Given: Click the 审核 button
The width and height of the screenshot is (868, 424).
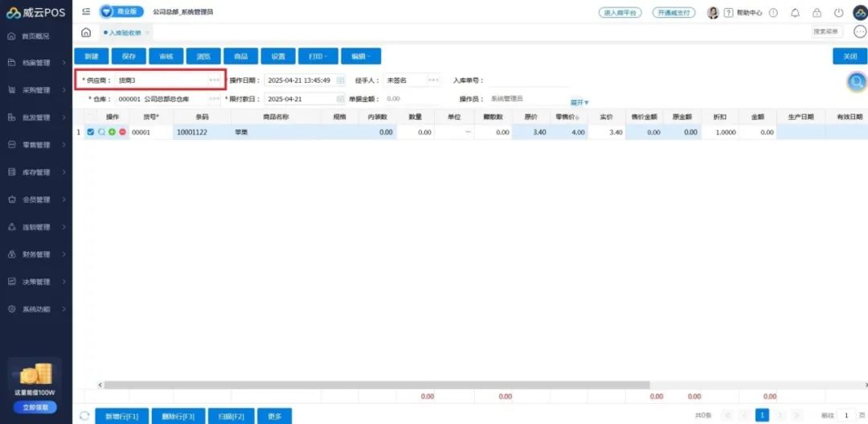Looking at the screenshot, I should click(166, 56).
